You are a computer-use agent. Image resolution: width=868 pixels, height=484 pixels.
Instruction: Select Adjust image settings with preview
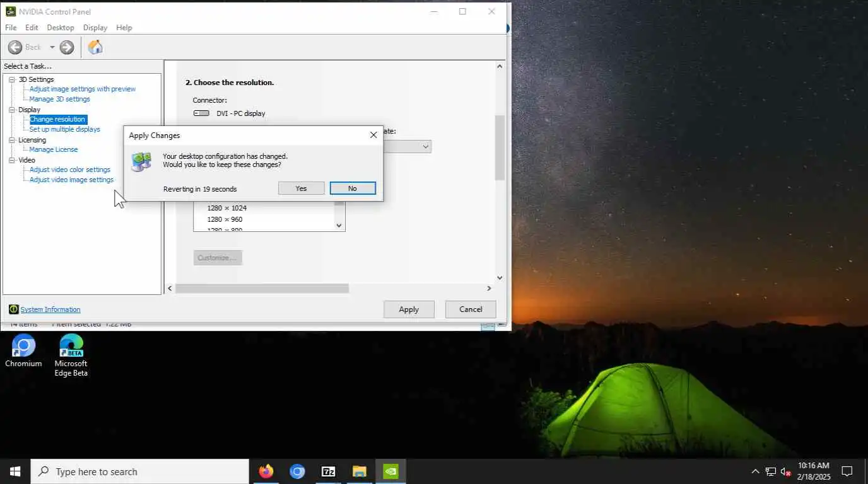point(83,89)
